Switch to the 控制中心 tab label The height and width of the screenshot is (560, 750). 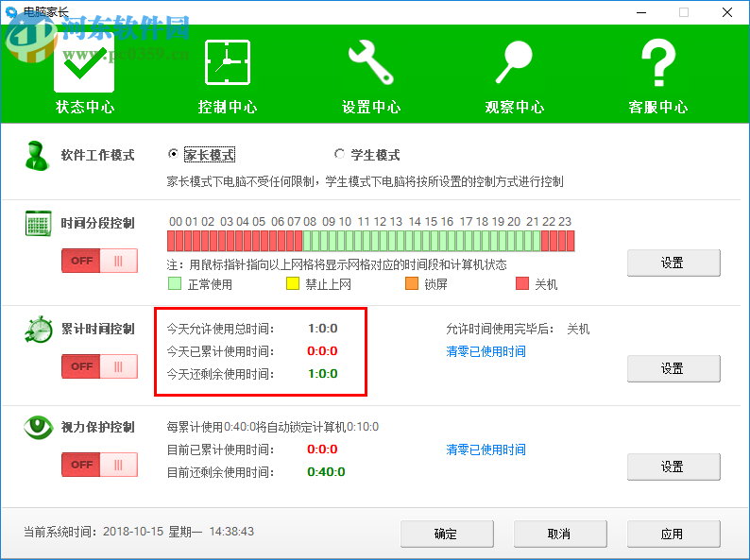coord(228,107)
